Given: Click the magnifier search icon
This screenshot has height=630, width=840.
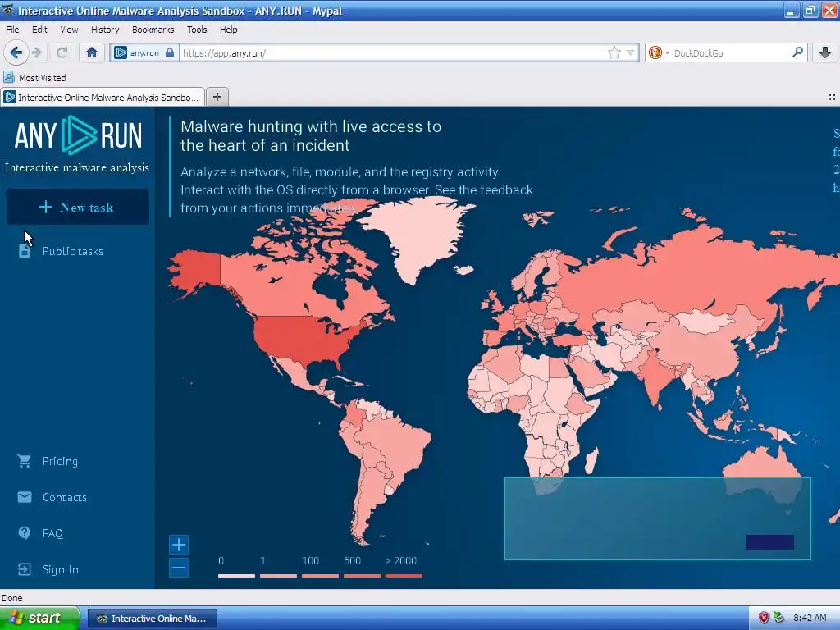Looking at the screenshot, I should point(797,52).
